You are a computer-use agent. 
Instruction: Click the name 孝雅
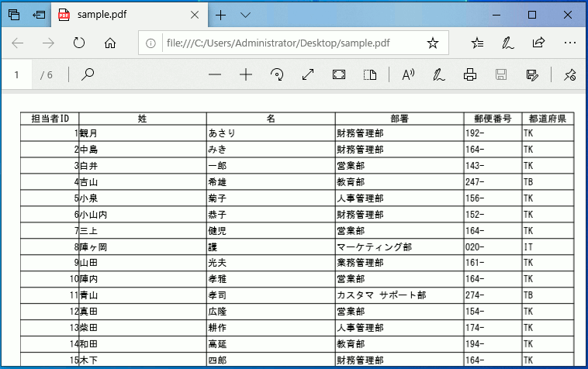tap(217, 279)
